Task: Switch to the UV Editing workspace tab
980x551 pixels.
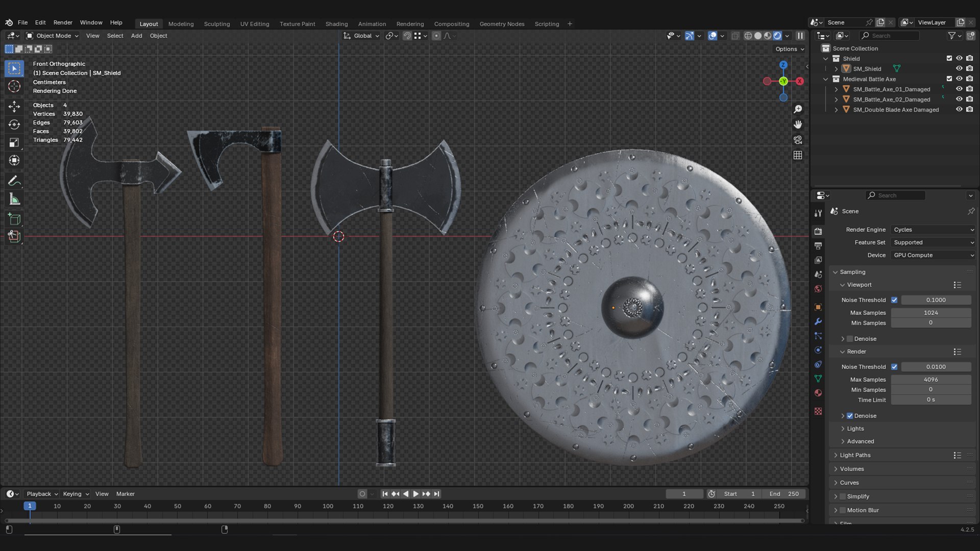Action: point(255,24)
